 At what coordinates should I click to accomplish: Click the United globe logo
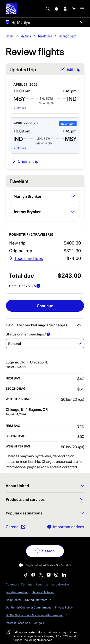point(12,9)
